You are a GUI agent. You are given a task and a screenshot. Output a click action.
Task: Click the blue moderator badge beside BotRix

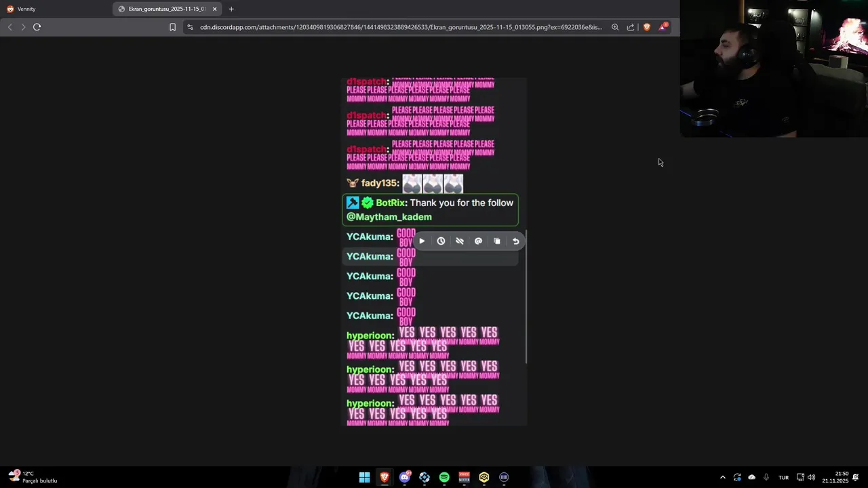pos(353,203)
